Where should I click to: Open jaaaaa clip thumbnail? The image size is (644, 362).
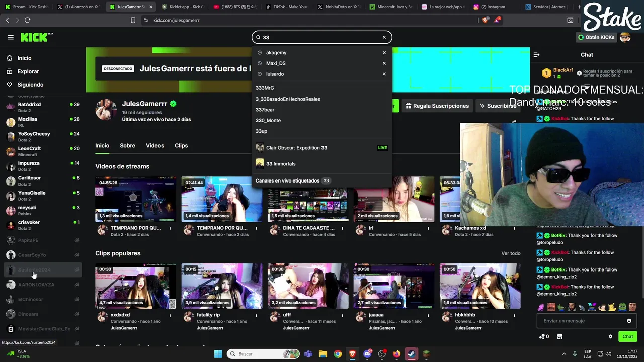click(x=394, y=286)
